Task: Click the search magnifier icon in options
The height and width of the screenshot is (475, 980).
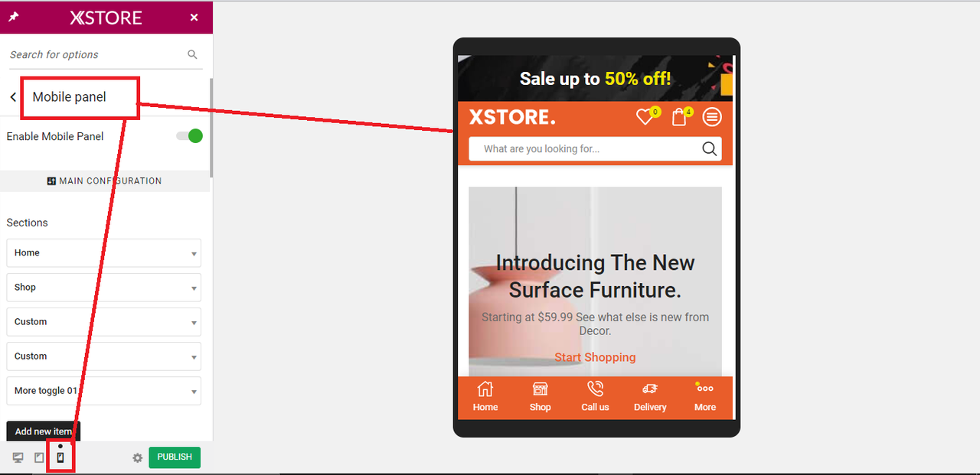Action: 192,54
